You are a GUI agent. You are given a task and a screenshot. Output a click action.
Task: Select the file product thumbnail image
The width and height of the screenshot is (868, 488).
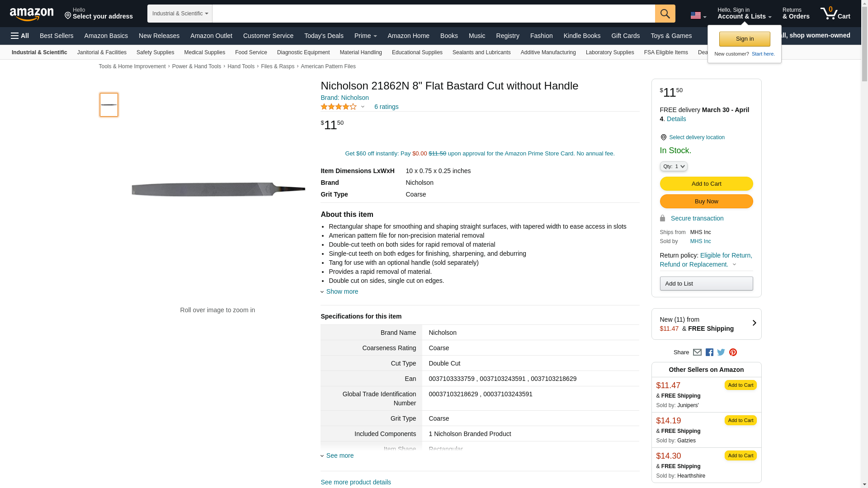(109, 105)
